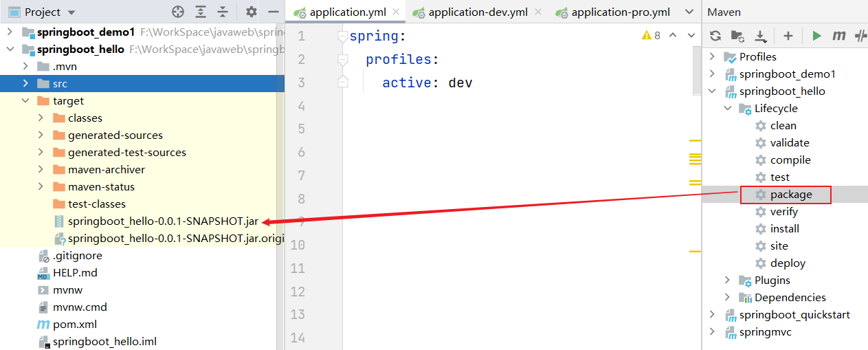Image resolution: width=868 pixels, height=350 pixels.
Task: Expand springmvc in Maven panel
Action: [712, 331]
